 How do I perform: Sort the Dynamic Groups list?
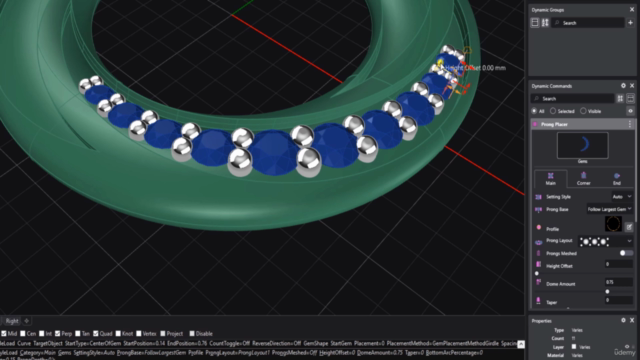[545, 23]
